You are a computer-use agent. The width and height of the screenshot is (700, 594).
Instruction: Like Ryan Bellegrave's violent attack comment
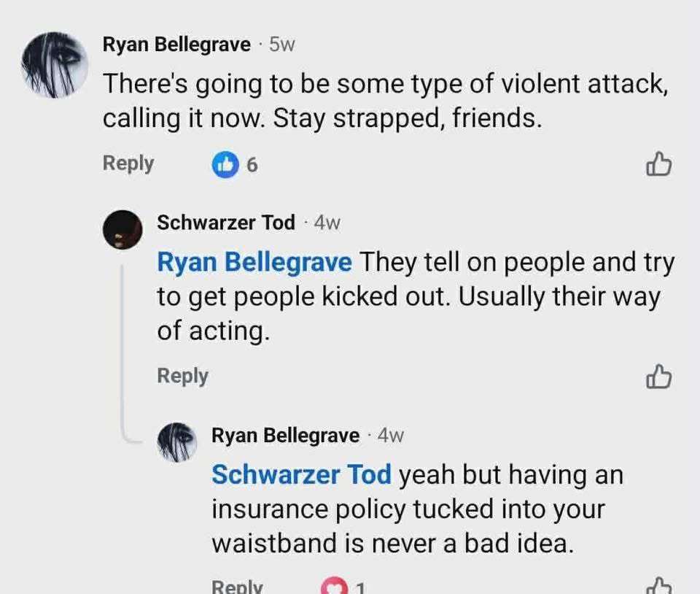point(658,164)
